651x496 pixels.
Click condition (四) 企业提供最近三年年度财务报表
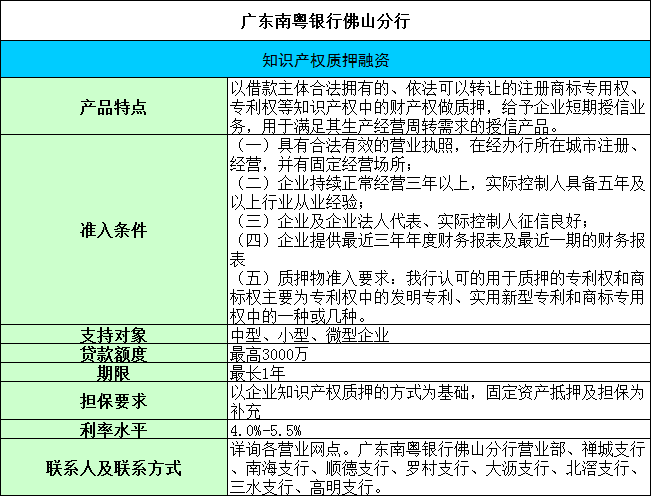[x=438, y=249]
